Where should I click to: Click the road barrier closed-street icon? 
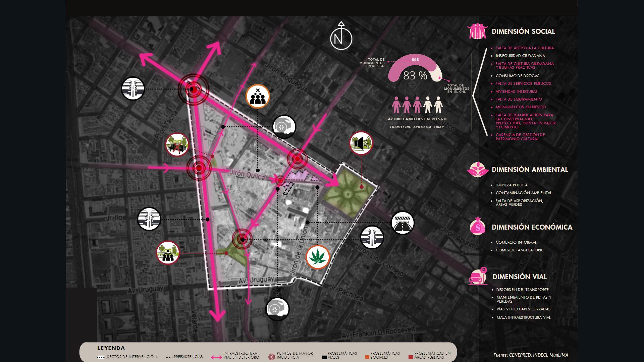click(x=402, y=223)
